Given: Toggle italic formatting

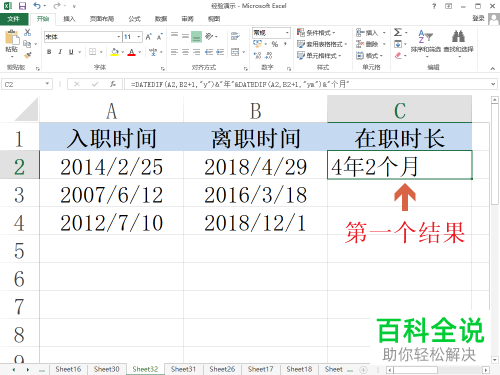Looking at the screenshot, I should click(60, 52).
